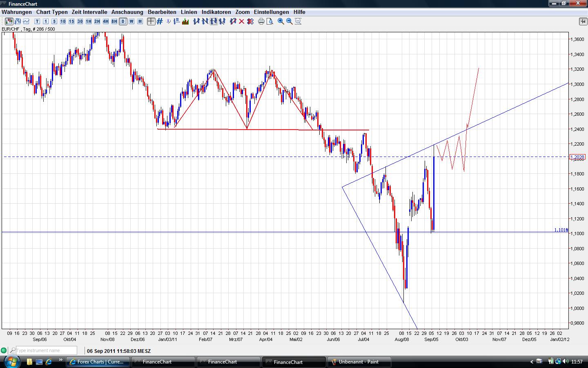Viewport: 588px width, 368px height.
Task: Select the second line drawing tool
Action: click(205, 21)
